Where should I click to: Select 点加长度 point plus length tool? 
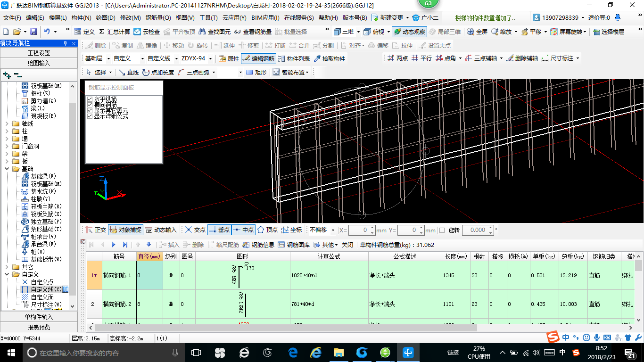(x=158, y=72)
